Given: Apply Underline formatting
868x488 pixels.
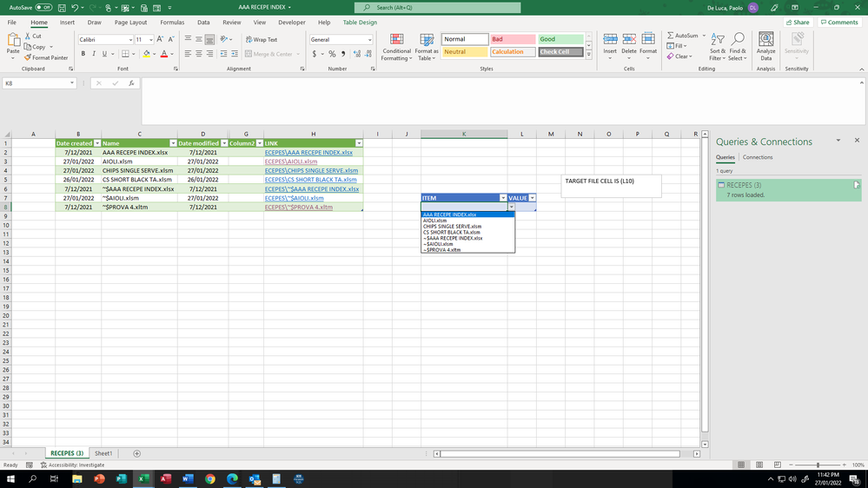Looking at the screenshot, I should click(104, 54).
